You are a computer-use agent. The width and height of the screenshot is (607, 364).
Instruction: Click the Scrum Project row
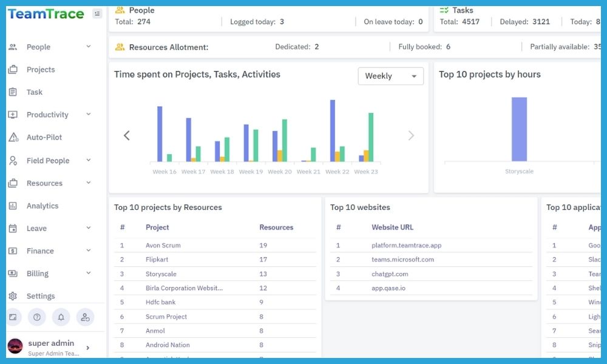pos(215,317)
